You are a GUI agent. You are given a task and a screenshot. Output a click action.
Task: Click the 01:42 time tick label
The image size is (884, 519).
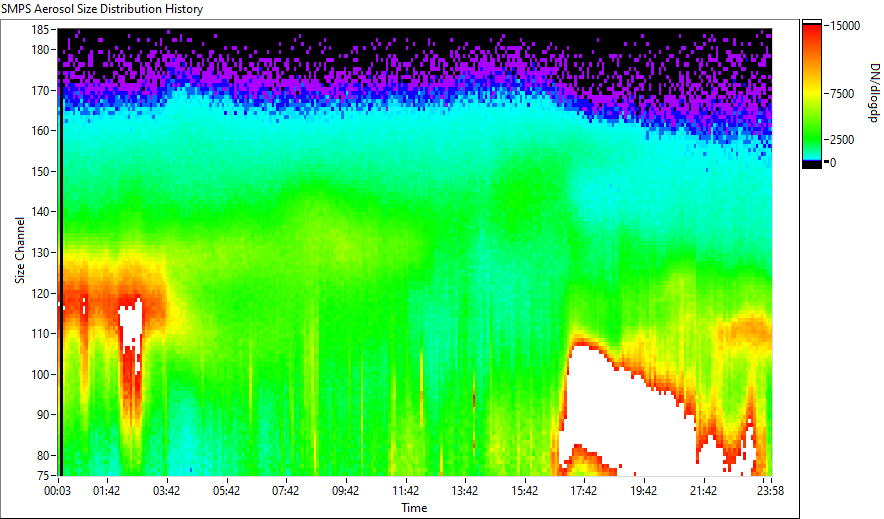click(x=106, y=491)
